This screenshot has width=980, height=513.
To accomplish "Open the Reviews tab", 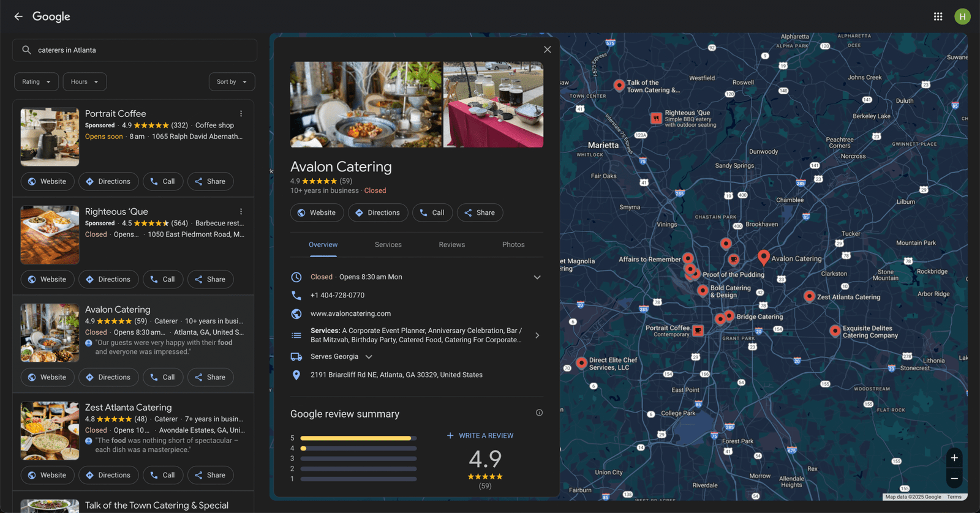I will point(452,244).
